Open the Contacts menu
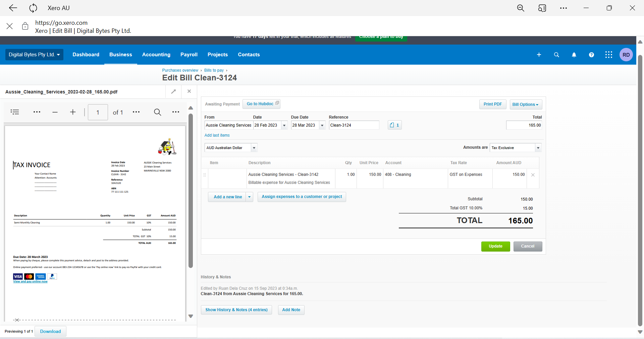 tap(249, 55)
